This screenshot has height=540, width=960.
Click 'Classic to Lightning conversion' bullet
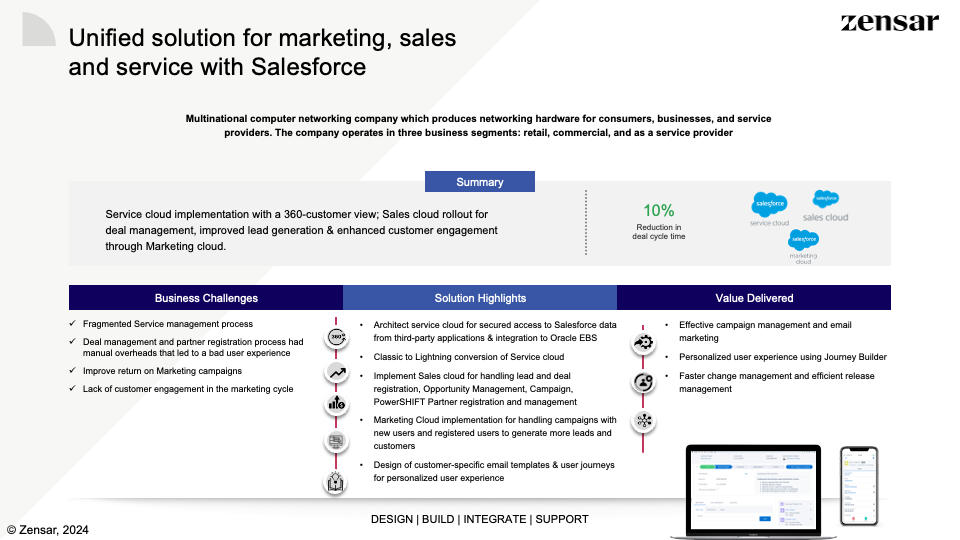tap(469, 357)
